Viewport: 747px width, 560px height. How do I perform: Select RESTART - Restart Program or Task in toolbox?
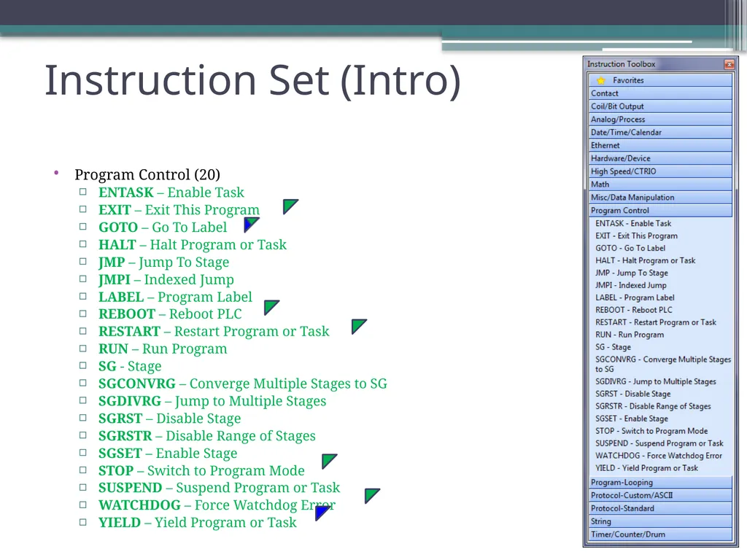[656, 322]
